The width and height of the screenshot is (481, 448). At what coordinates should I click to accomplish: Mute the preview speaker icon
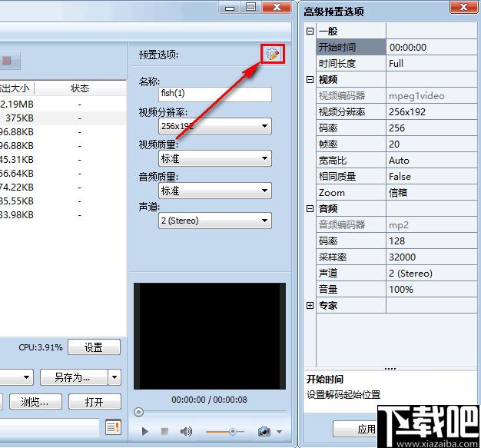point(187,432)
